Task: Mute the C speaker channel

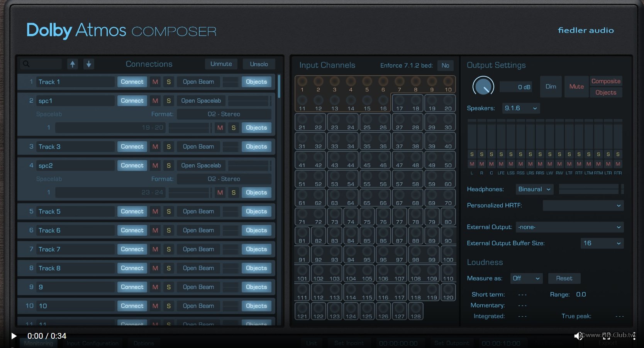Action: point(491,164)
